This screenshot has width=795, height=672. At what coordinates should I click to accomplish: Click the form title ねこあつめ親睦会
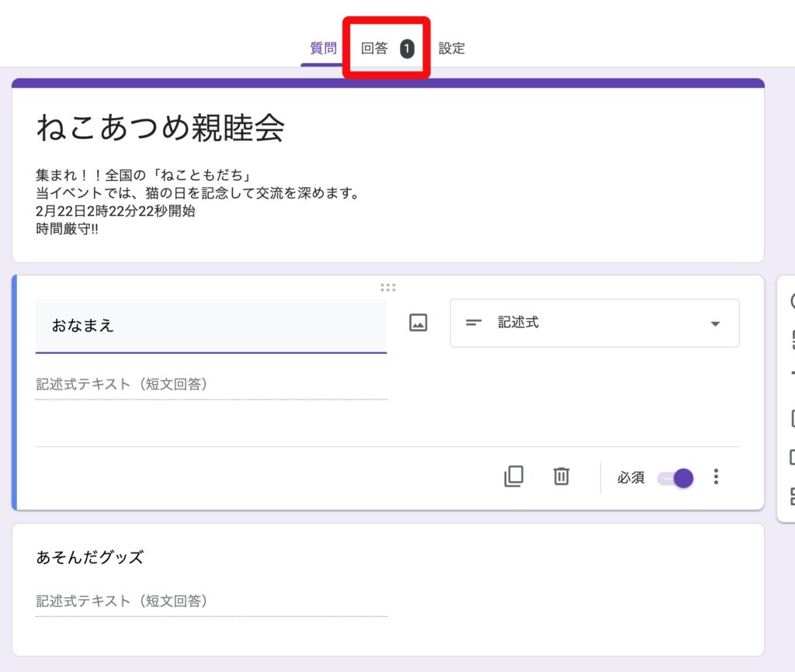pos(160,126)
